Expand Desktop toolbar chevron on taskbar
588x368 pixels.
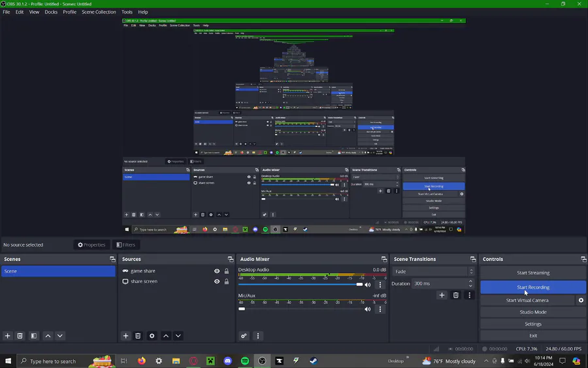pyautogui.click(x=408, y=357)
